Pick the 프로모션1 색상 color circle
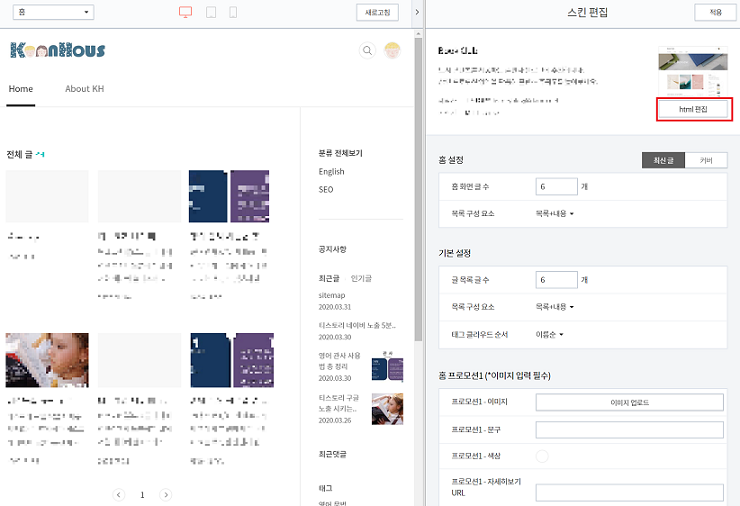Viewport: 740px width, 506px height. click(542, 456)
